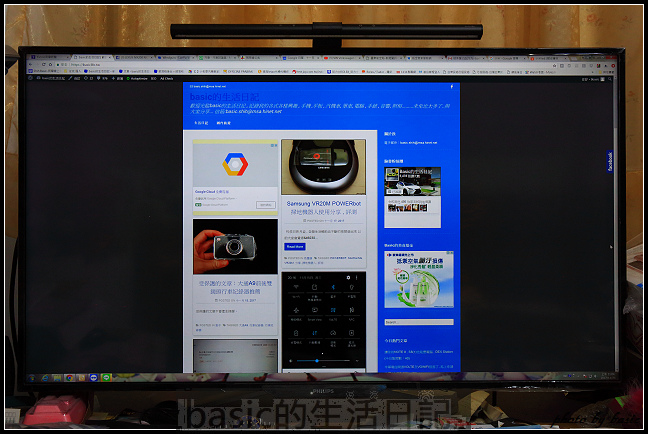Viewport: 648px width, 434px height.
Task: Click the first blog navigation menu item
Action: click(x=201, y=123)
